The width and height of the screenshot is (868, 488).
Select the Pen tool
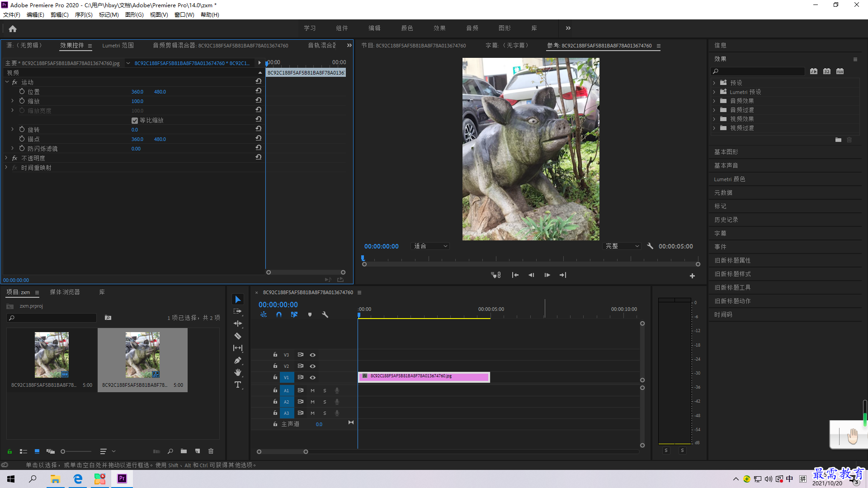238,361
